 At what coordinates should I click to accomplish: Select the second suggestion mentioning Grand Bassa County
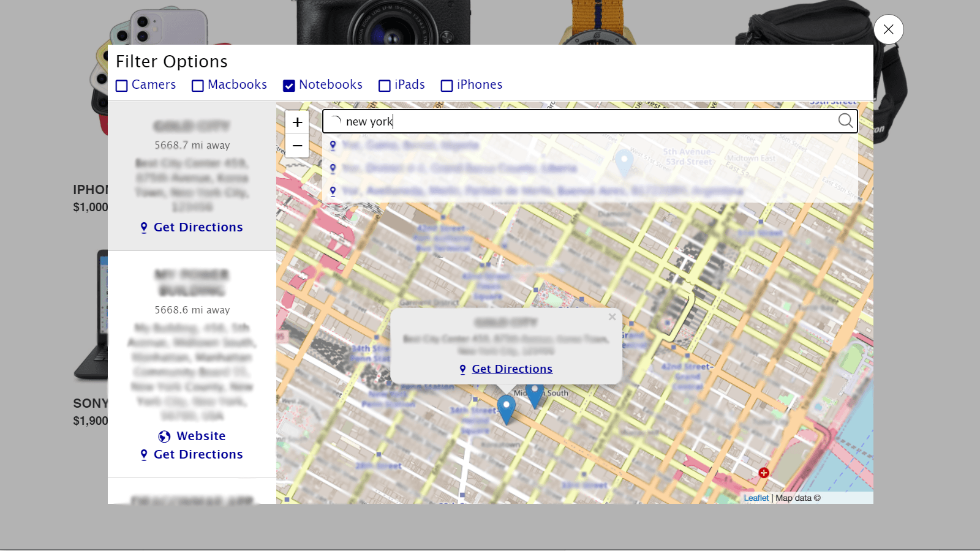point(459,168)
